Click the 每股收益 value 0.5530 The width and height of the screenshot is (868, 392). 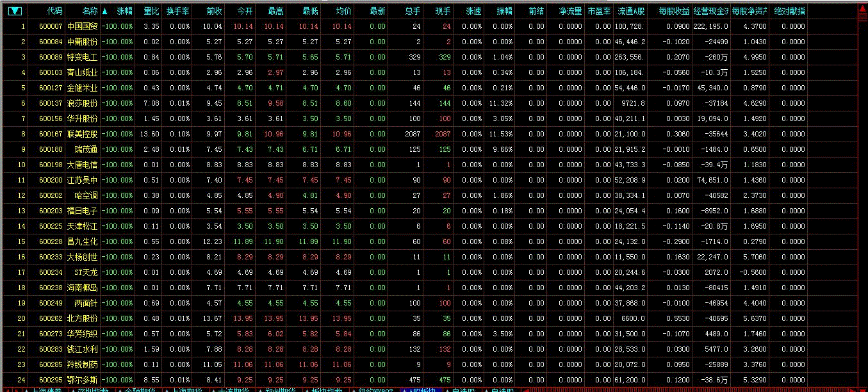point(678,318)
